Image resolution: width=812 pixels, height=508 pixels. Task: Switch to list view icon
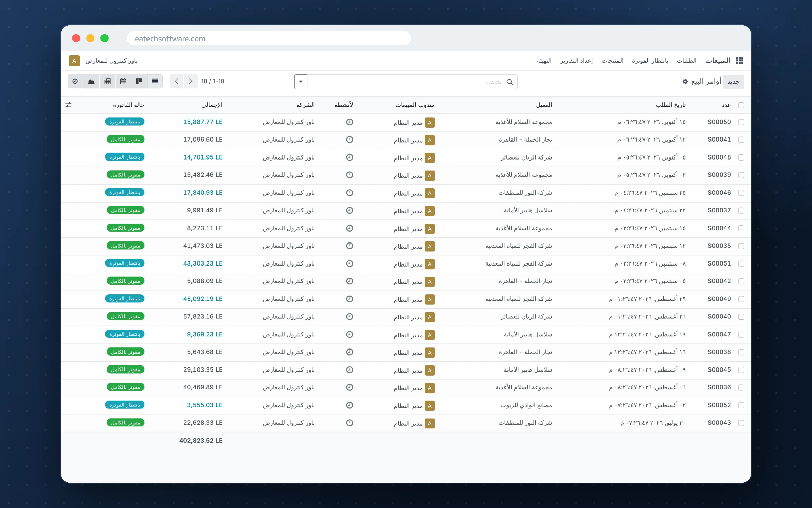coord(155,81)
